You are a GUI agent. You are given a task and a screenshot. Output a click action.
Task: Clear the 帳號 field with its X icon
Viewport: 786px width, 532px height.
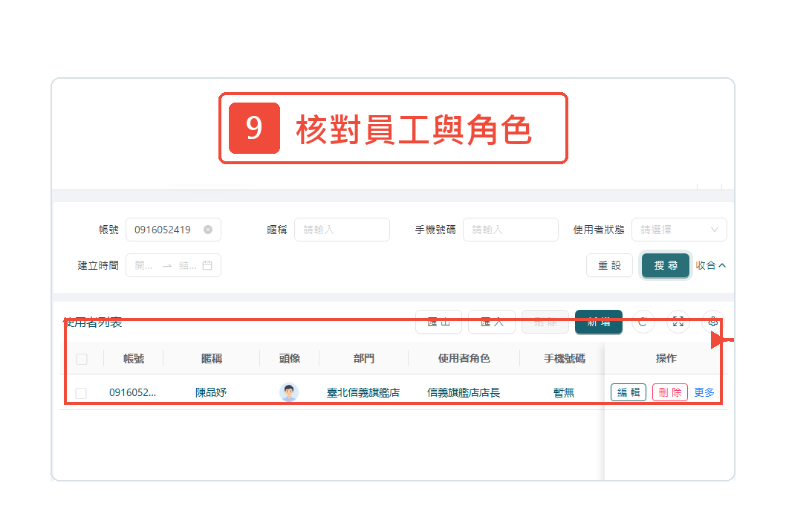(x=207, y=230)
